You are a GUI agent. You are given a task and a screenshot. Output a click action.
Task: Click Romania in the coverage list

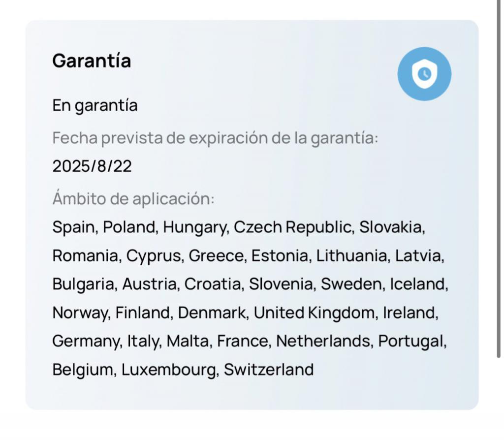(85, 256)
